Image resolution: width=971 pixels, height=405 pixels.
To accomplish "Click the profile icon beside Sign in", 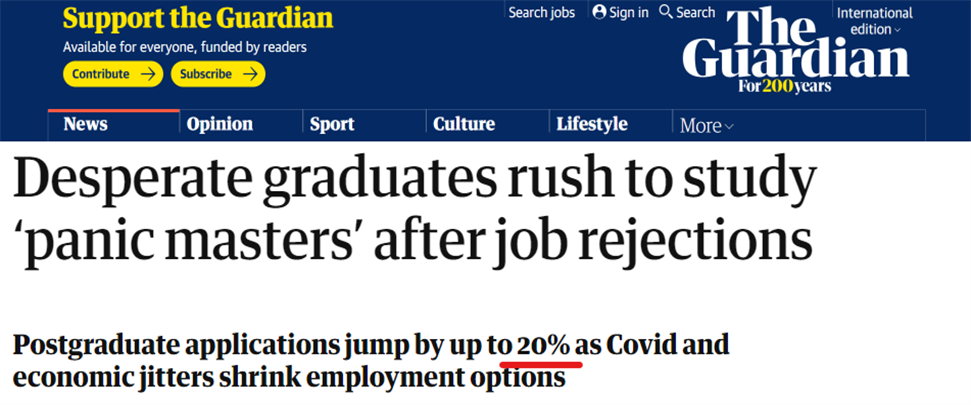I will click(x=600, y=12).
